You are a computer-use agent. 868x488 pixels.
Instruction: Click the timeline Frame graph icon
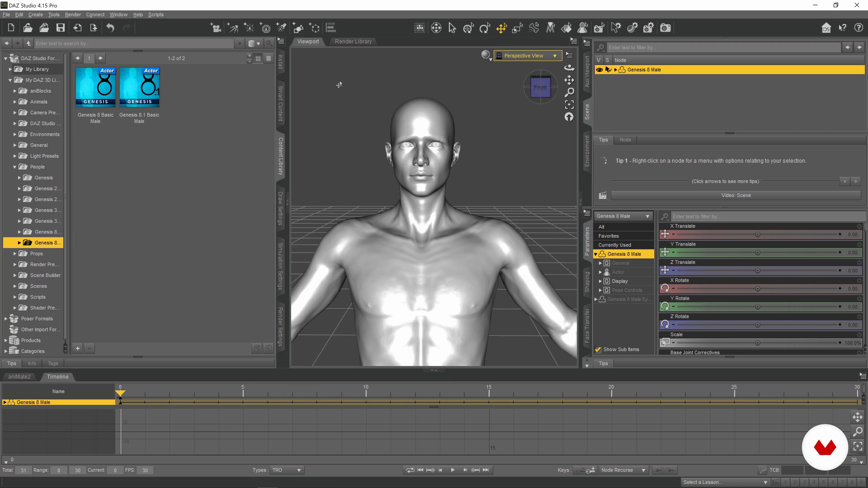858,447
